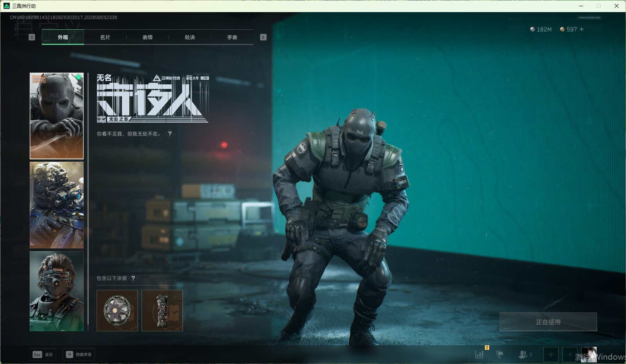Image resolution: width=626 pixels, height=364 pixels.
Task: Click the 597 premium currency balance
Action: [569, 29]
